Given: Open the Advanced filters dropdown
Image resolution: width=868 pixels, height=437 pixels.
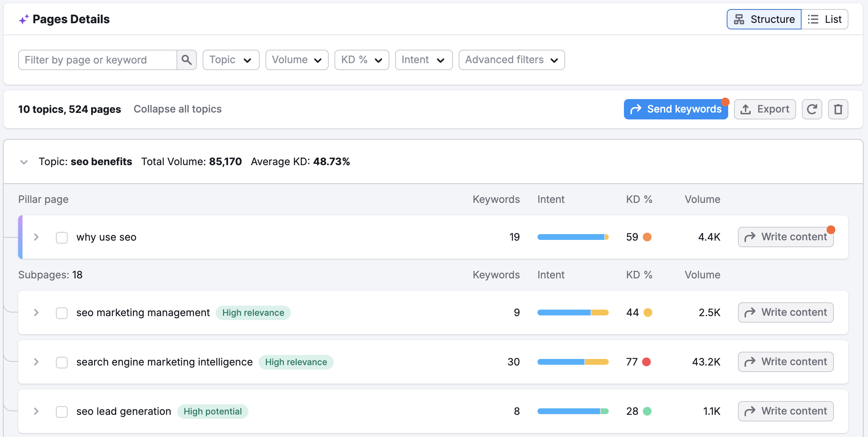Looking at the screenshot, I should [511, 60].
